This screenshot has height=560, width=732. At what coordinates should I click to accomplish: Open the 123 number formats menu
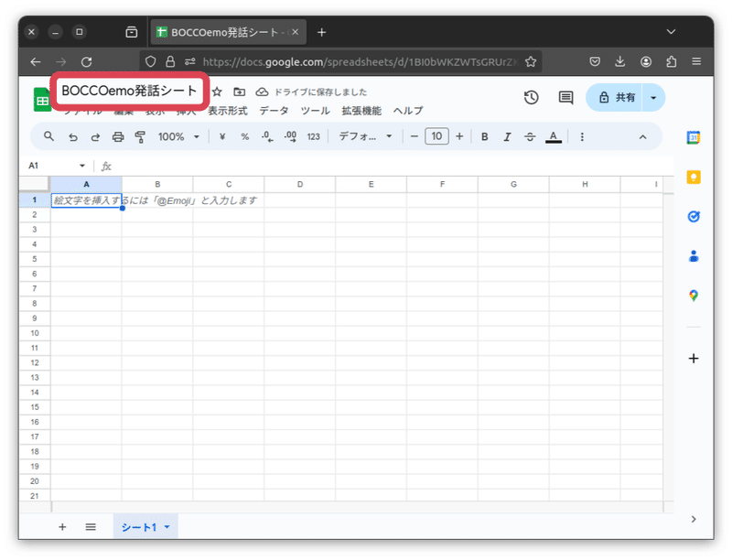[x=313, y=136]
